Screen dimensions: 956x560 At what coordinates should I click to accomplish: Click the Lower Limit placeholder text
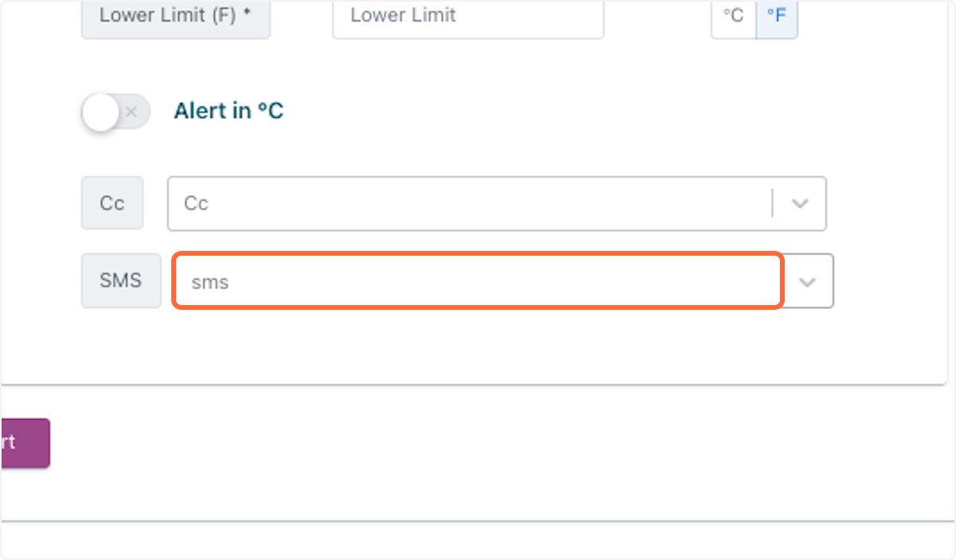[403, 15]
